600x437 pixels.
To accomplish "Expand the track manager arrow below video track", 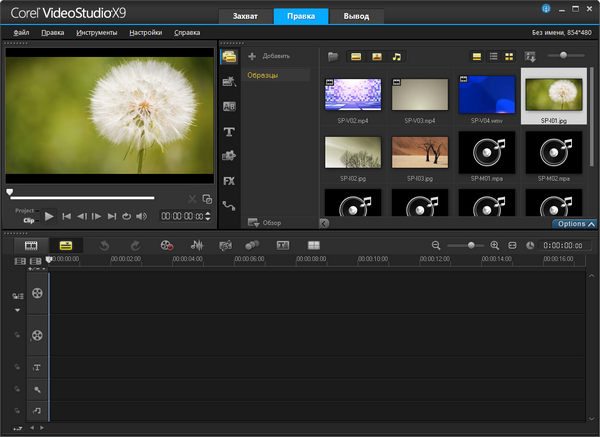I will click(x=17, y=310).
